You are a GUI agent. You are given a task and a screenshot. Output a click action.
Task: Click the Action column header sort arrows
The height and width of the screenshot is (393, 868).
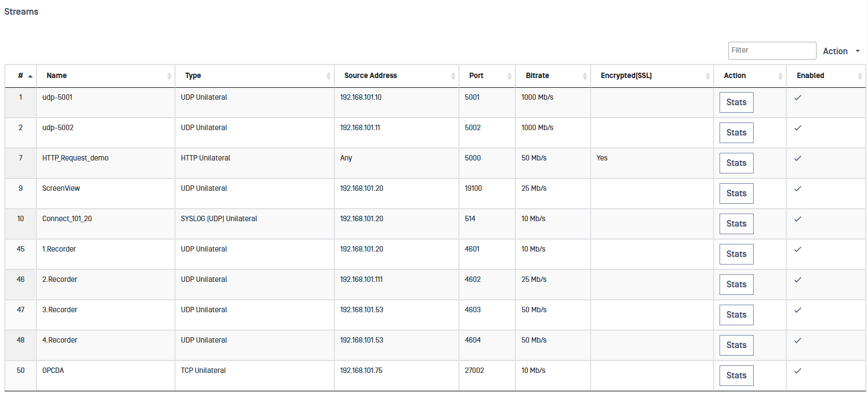[x=780, y=76]
